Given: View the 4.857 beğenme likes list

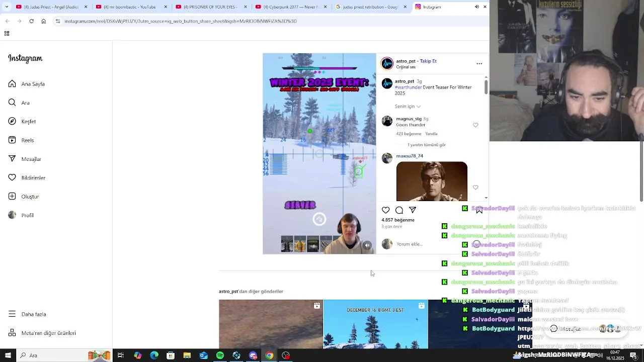Looking at the screenshot, I should [x=398, y=220].
